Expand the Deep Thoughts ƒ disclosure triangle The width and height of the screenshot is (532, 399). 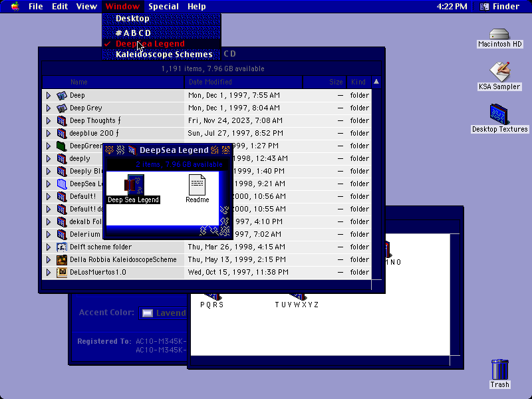[49, 120]
